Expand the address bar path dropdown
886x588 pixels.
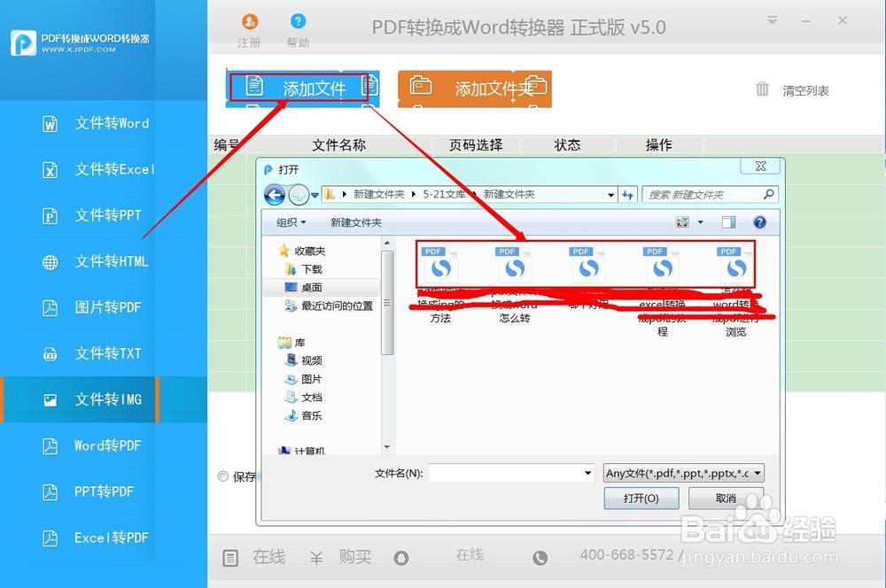[610, 195]
